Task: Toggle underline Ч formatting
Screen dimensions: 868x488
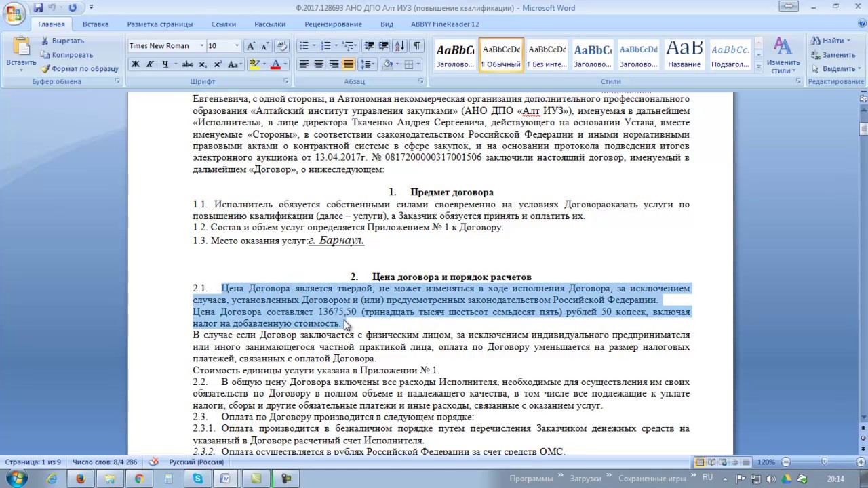Action: click(164, 64)
